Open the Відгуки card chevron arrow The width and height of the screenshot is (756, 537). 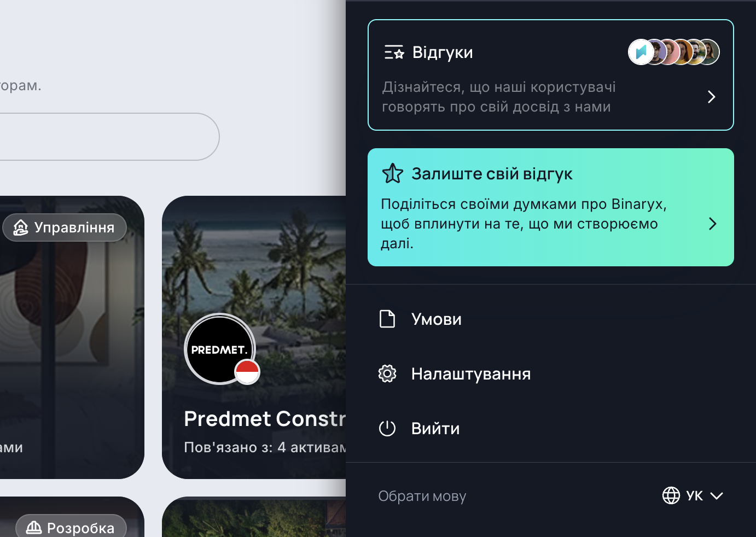coord(711,97)
